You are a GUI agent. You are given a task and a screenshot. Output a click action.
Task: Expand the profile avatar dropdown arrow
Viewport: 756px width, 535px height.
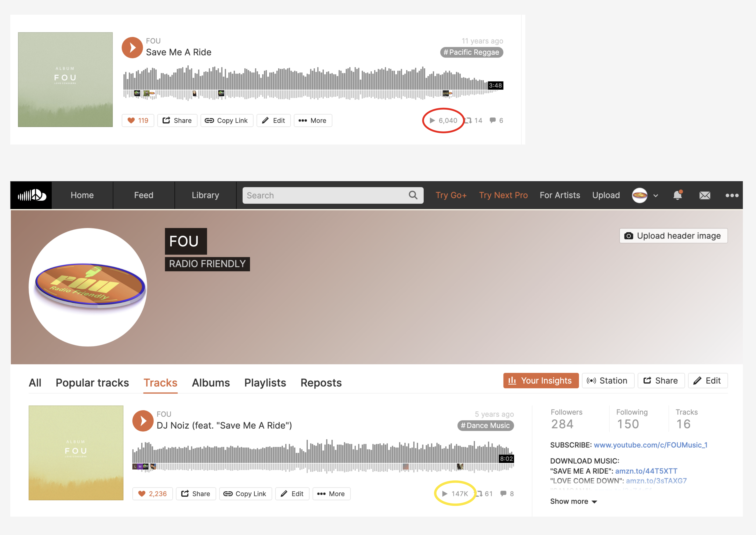[655, 196]
